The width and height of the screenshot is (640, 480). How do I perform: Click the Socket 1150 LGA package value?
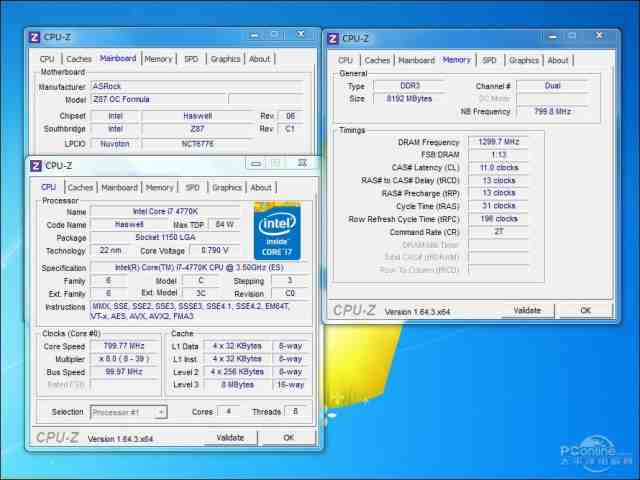(x=165, y=237)
